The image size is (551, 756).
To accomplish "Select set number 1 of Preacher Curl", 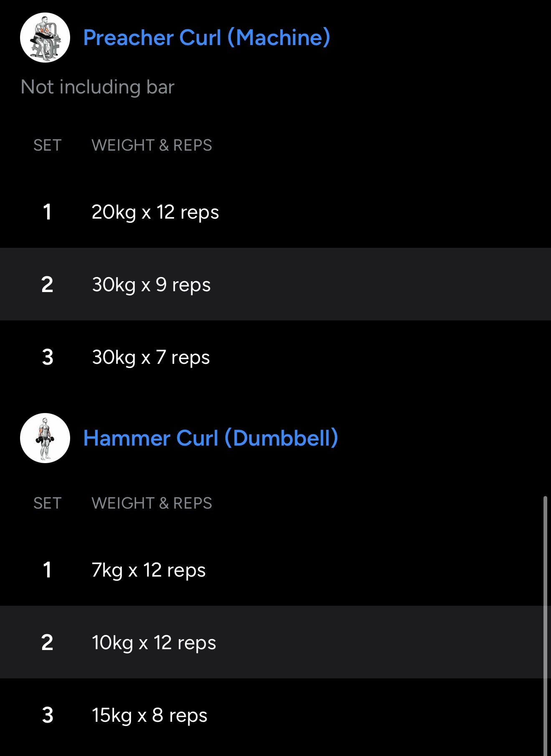I will [x=47, y=212].
